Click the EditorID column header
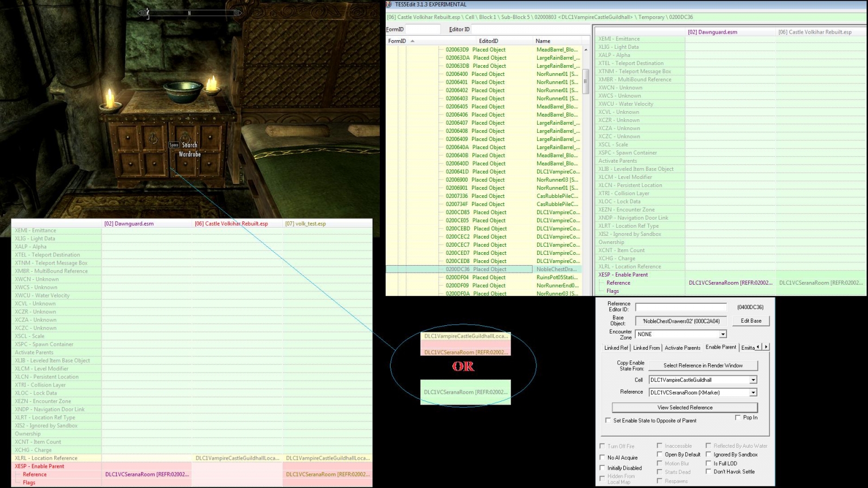This screenshot has height=488, width=868. click(488, 41)
